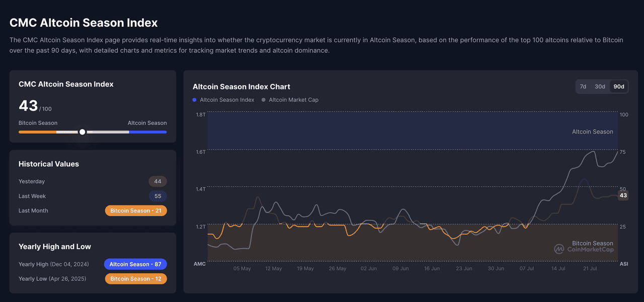Click the CoinMarketCap watermark logo in chart
Image resolution: width=644 pixels, height=302 pixels.
[584, 249]
